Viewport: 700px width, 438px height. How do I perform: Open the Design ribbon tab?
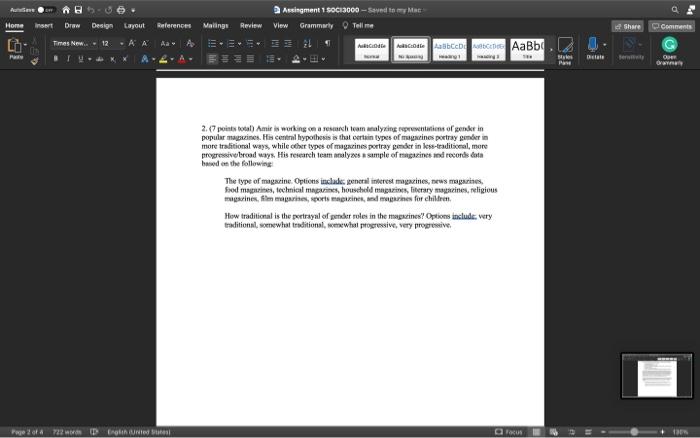[102, 25]
